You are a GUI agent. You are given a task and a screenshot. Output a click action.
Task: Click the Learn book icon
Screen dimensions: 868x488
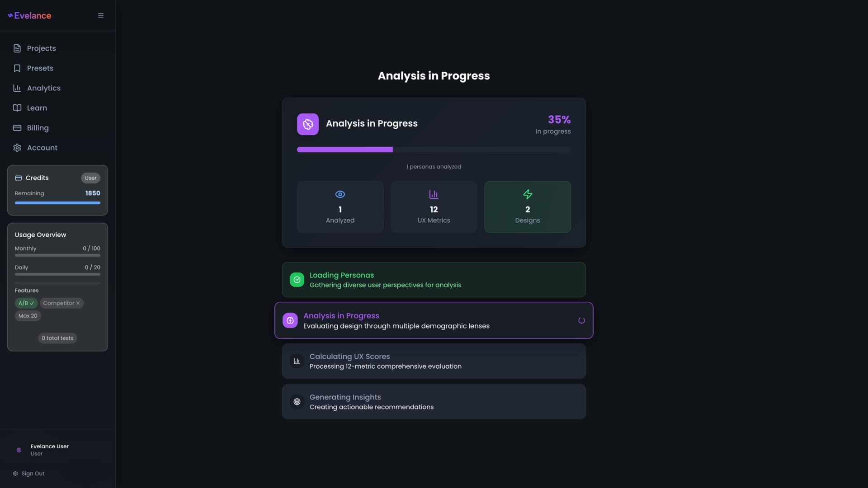pos(17,108)
